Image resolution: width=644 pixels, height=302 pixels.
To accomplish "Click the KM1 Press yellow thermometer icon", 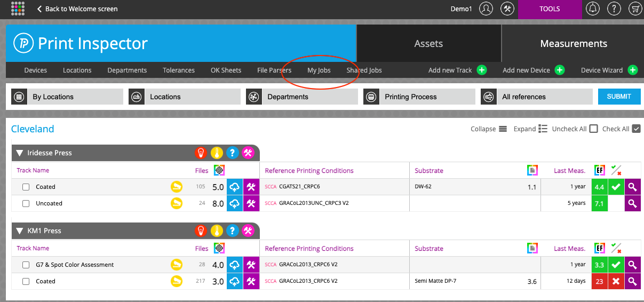I will click(216, 231).
